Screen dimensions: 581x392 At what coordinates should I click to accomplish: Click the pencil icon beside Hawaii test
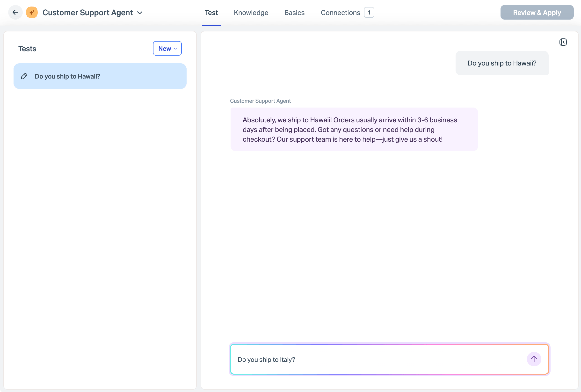pyautogui.click(x=24, y=76)
